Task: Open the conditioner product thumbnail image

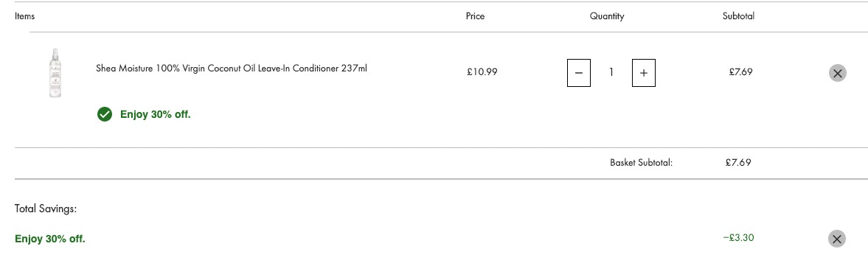Action: coord(55,73)
